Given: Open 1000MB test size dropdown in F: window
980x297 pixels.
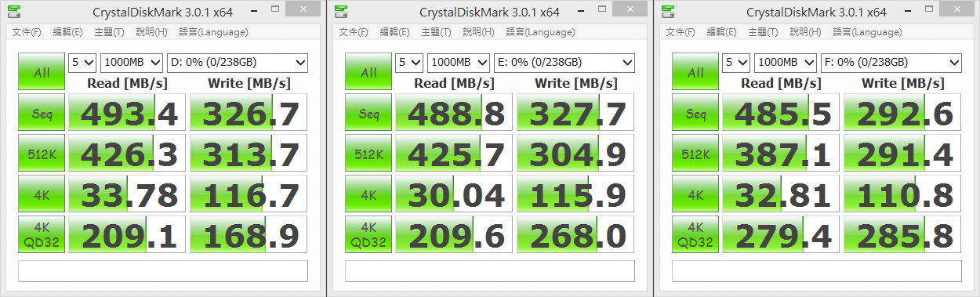Looking at the screenshot, I should [786, 63].
